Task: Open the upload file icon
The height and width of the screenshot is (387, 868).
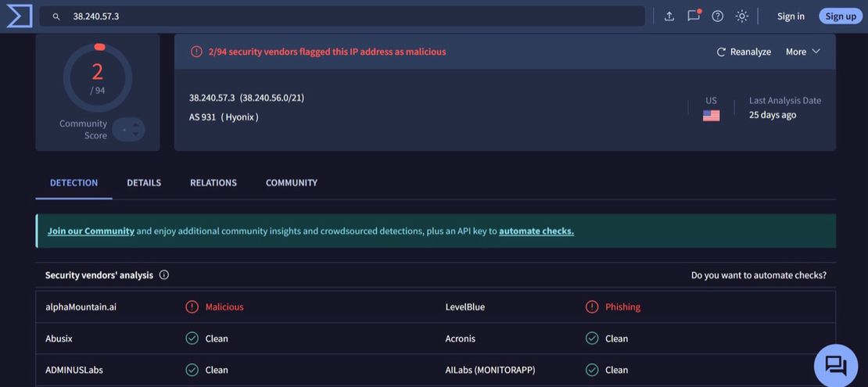Action: (669, 16)
